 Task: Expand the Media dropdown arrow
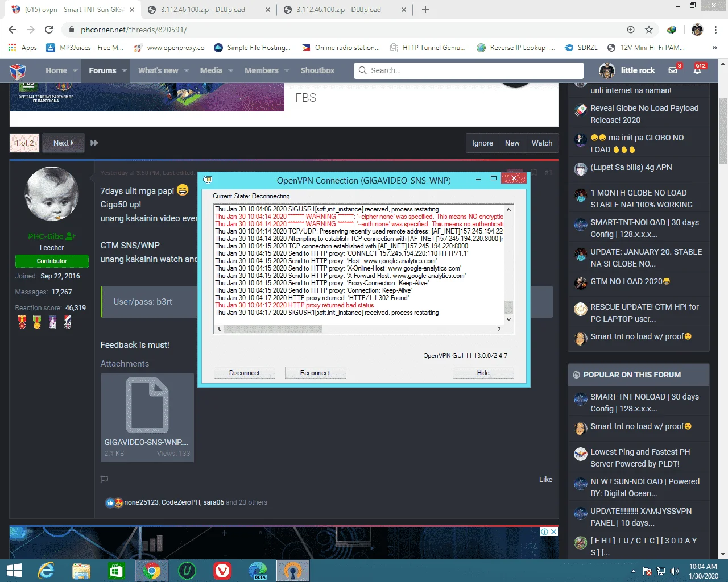pyautogui.click(x=230, y=71)
